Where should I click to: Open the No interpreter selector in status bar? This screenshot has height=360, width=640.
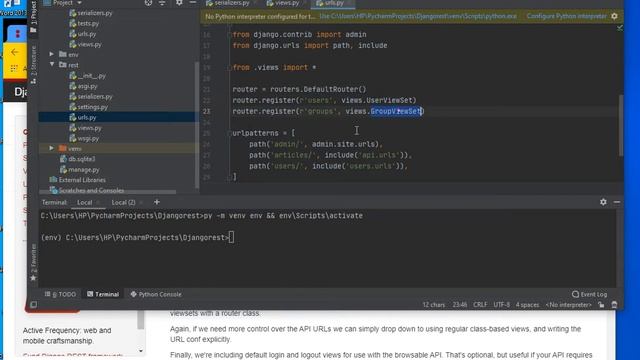pyautogui.click(x=568, y=305)
